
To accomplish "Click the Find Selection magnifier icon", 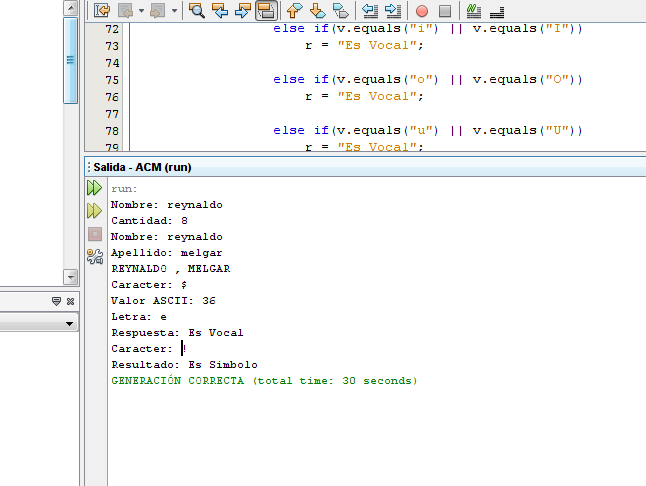I will pos(197,10).
